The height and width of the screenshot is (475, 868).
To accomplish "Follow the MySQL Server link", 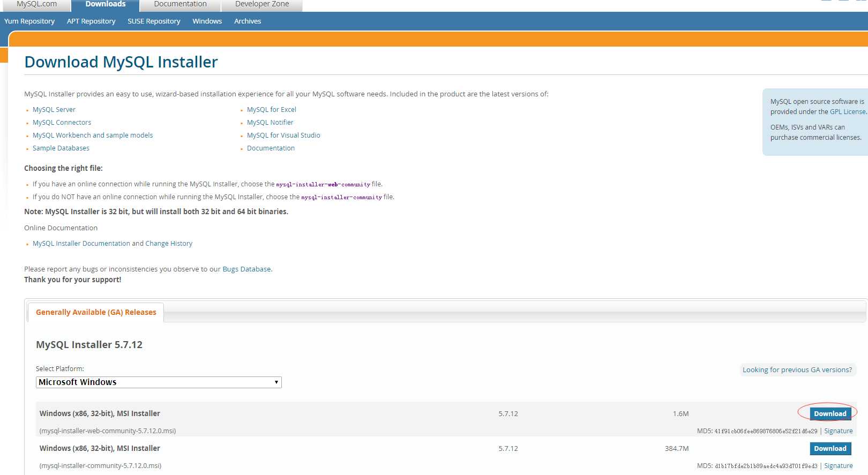I will [x=54, y=110].
